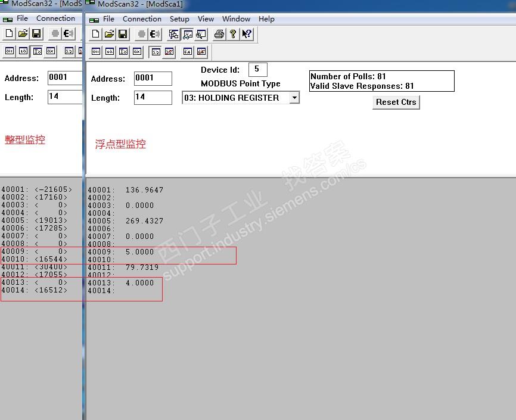516x420 pixels.
Task: Open Connection menu in front window
Action: 142,19
